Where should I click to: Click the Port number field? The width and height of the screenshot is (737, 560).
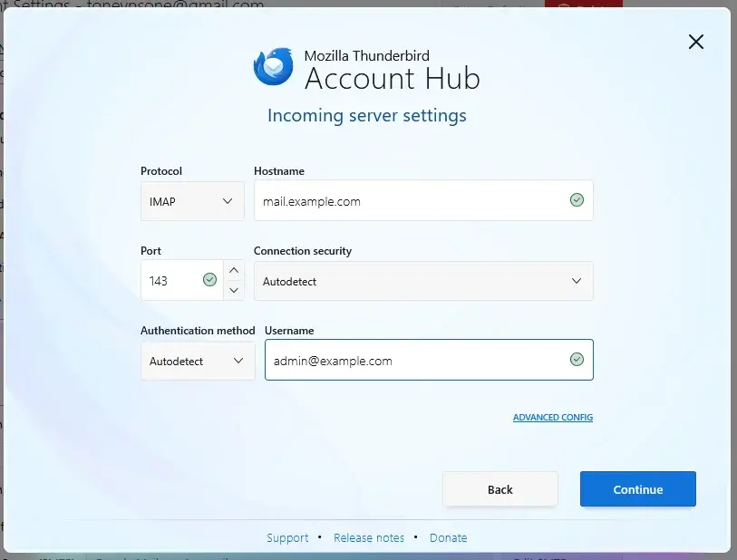tap(172, 281)
